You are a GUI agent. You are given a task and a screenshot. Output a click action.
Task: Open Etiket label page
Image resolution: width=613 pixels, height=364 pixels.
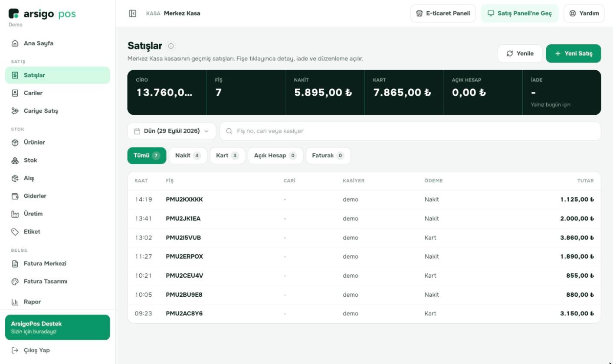[x=58, y=231]
